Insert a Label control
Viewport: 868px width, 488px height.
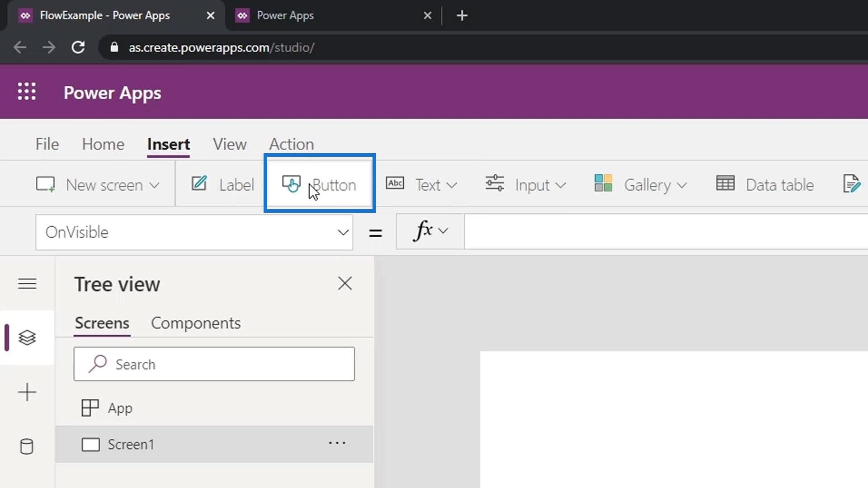click(x=222, y=185)
